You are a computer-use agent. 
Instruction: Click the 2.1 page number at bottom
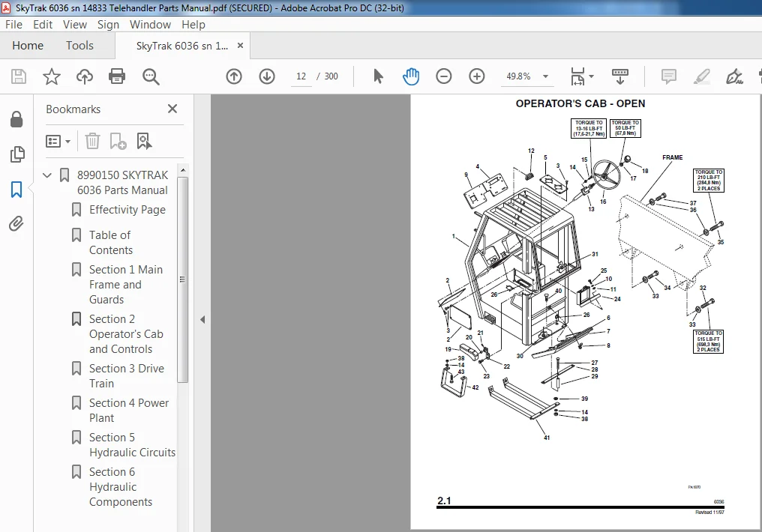(x=444, y=501)
